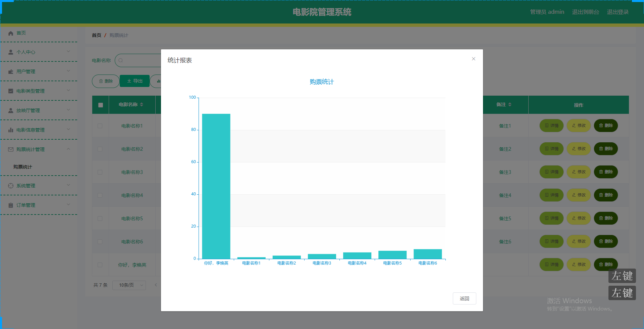
Task: Click the 购票统计管理 envelope icon
Action: point(11,149)
